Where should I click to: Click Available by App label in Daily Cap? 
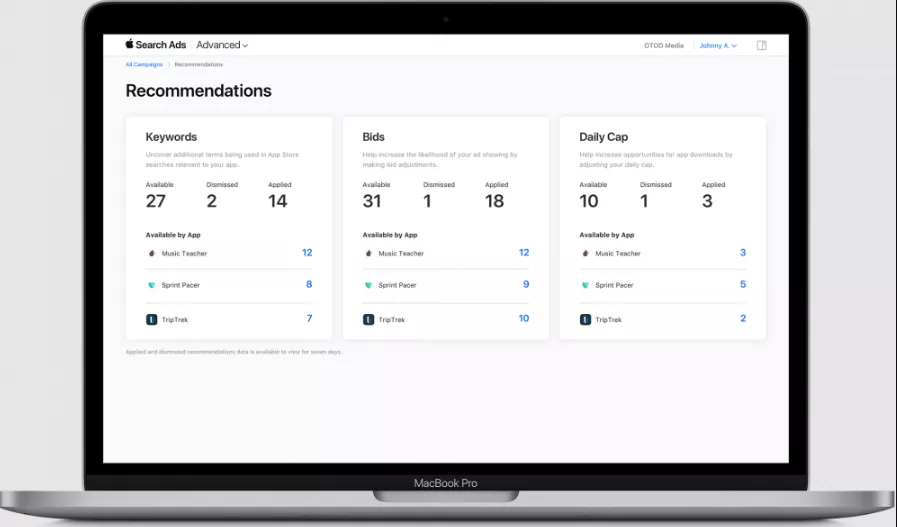[606, 235]
